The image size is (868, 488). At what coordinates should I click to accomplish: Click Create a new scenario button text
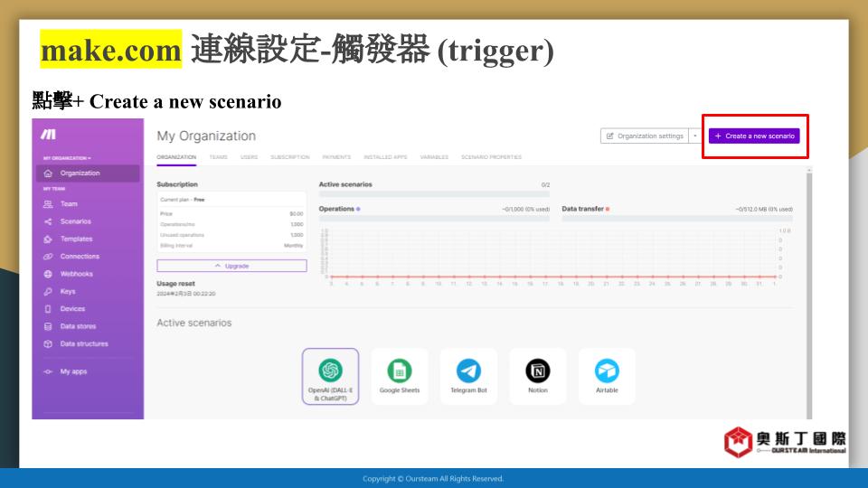[759, 136]
